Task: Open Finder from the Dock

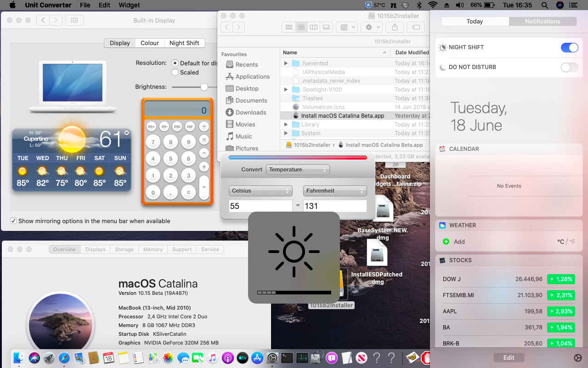Action: coord(20,357)
